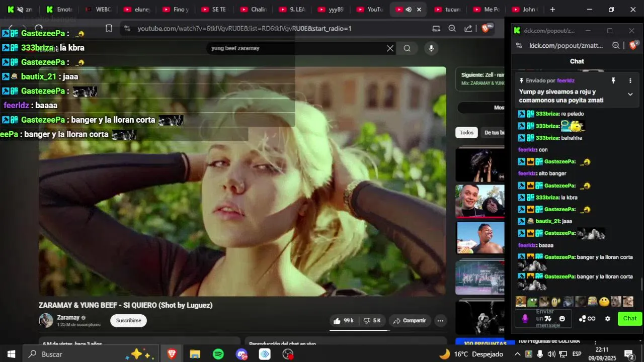This screenshot has width=644, height=362.
Task: Open OBS Studio from the taskbar
Action: [288, 354]
